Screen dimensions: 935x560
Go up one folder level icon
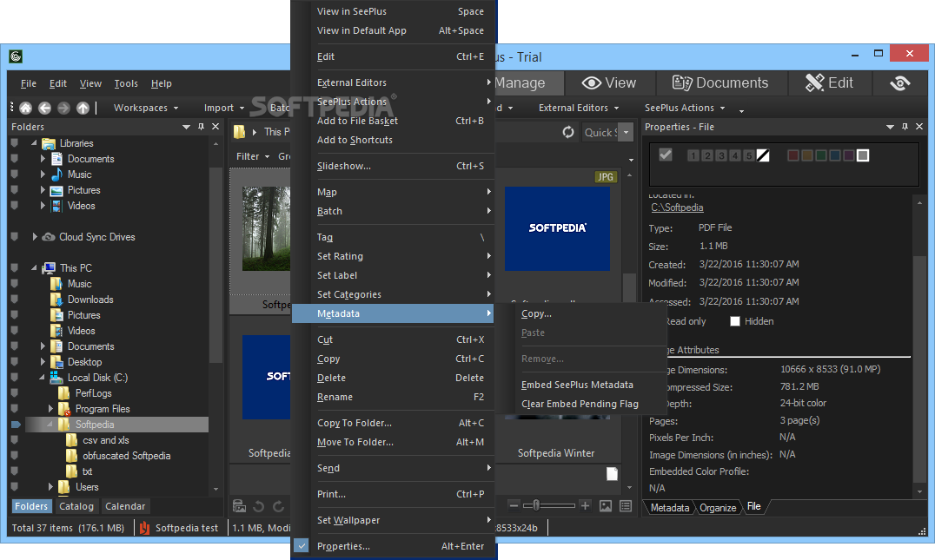pos(83,108)
